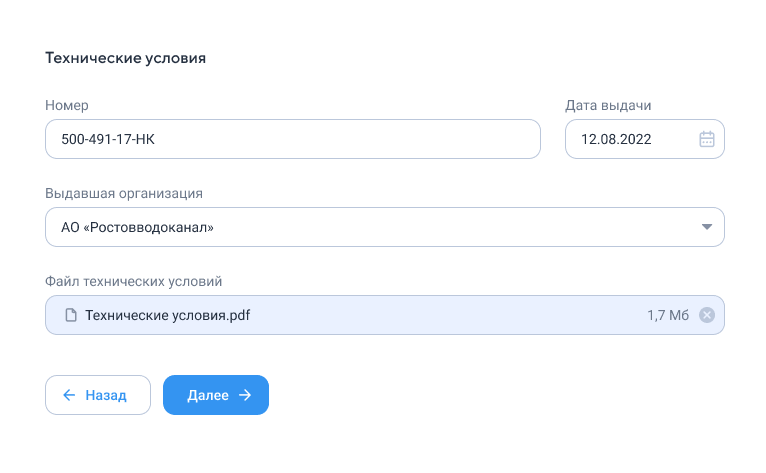Click the Дата выдачи label
Image resolution: width=766 pixels, height=473 pixels.
pyautogui.click(x=608, y=105)
